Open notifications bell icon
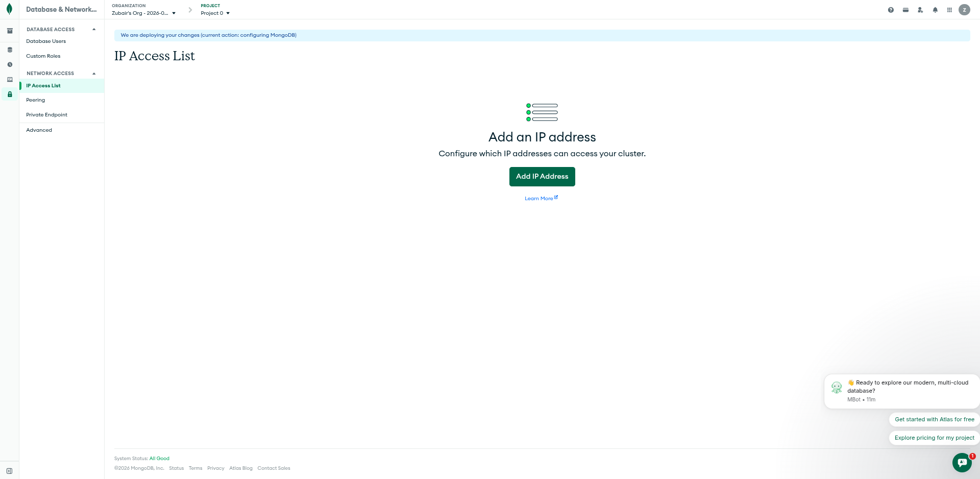The image size is (980, 479). tap(935, 10)
